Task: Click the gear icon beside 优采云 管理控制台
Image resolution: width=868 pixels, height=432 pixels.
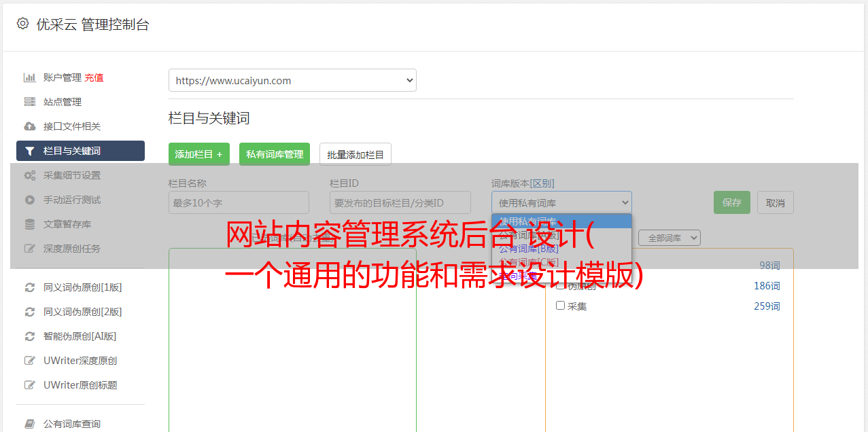Action: coord(22,24)
